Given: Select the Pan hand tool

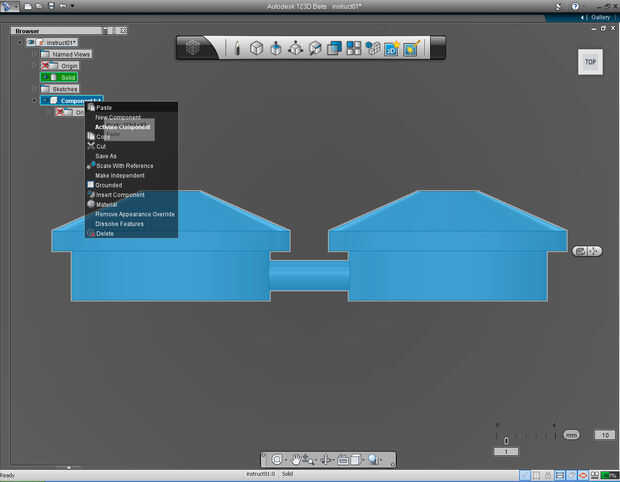Looking at the screenshot, I should pyautogui.click(x=296, y=459).
